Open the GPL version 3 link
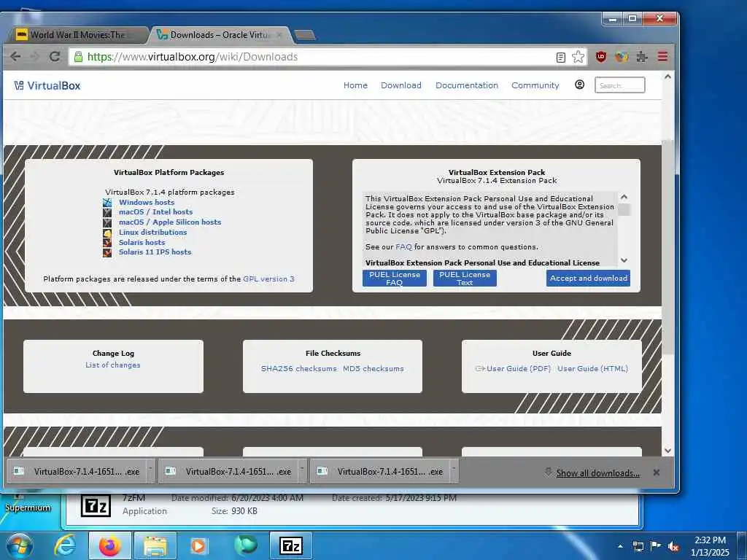The image size is (747, 560). pyautogui.click(x=268, y=279)
